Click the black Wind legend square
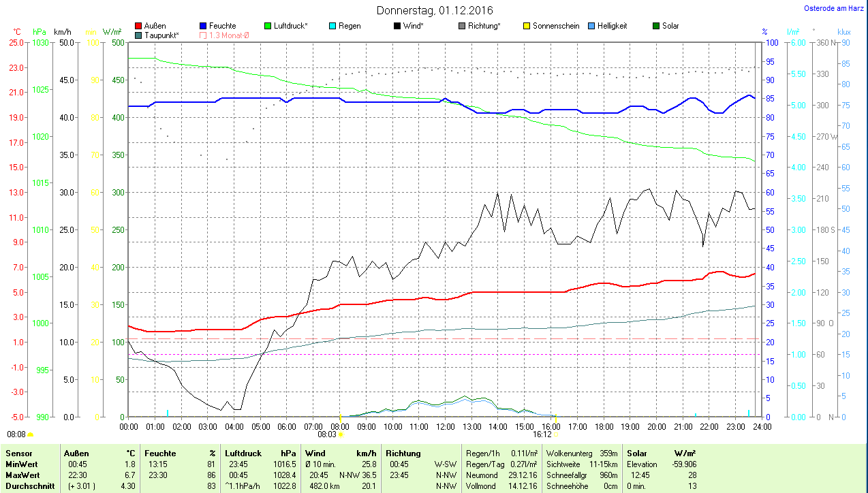 pos(397,26)
